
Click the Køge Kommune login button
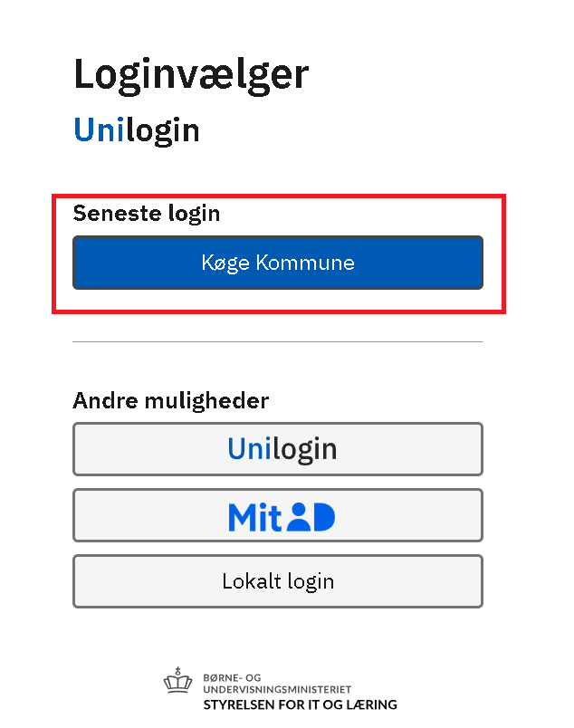coord(277,263)
